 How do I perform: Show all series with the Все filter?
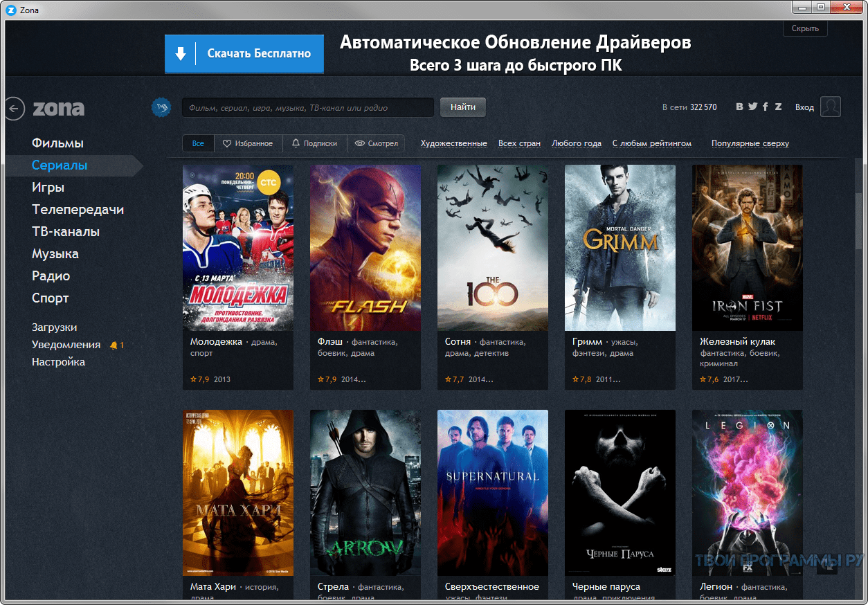(198, 143)
